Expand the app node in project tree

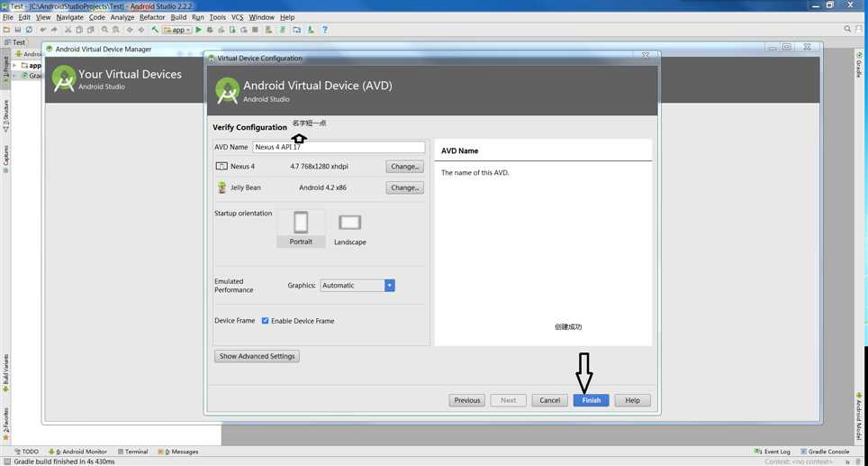pyautogui.click(x=15, y=66)
